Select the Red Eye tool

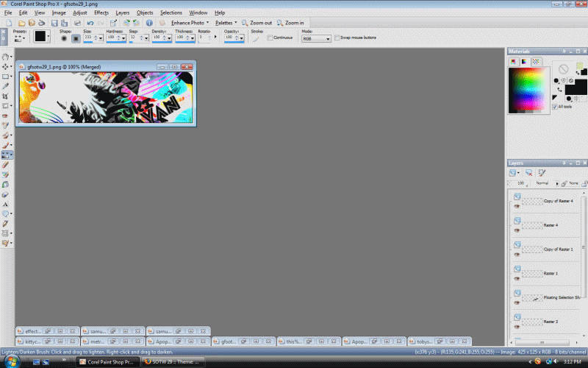point(5,116)
